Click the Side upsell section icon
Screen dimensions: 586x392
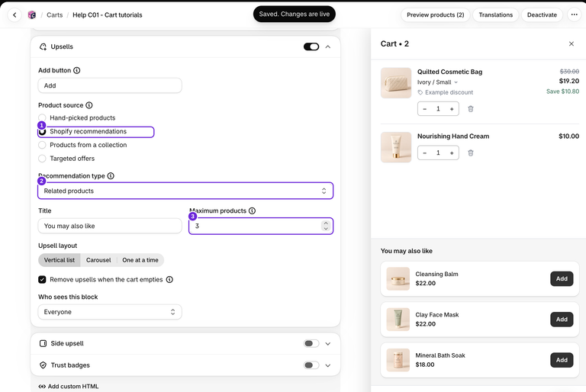click(43, 343)
